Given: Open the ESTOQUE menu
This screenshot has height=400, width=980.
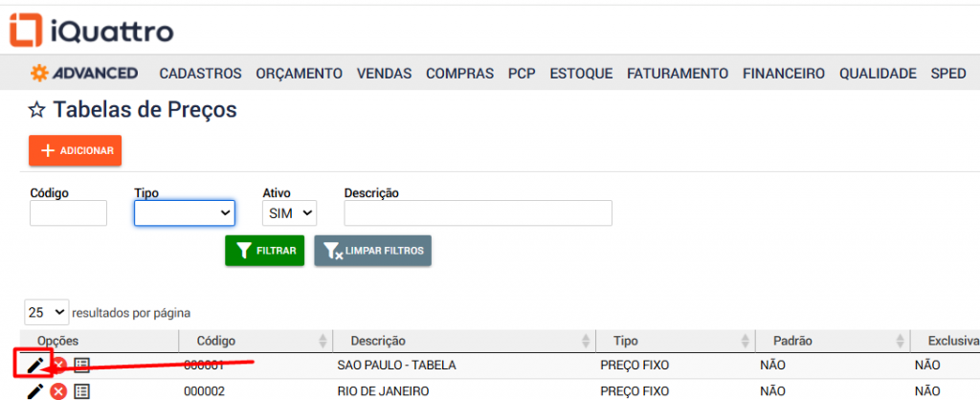Looking at the screenshot, I should 581,73.
